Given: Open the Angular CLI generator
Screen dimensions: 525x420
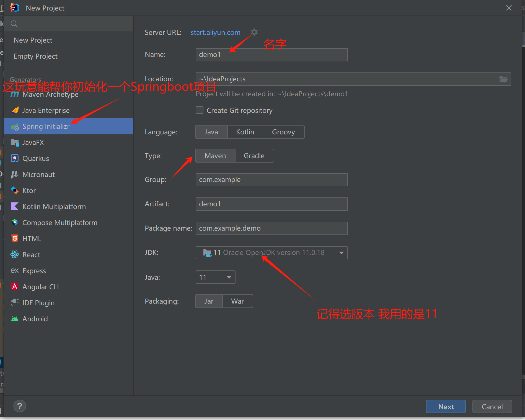Looking at the screenshot, I should coord(40,286).
